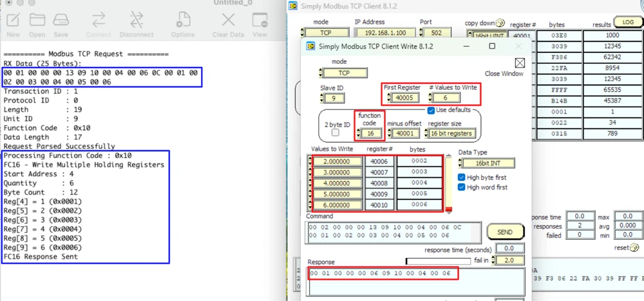Viewport: 644px width, 301px height.
Task: Click the value field 6.000000
Action: (x=337, y=205)
